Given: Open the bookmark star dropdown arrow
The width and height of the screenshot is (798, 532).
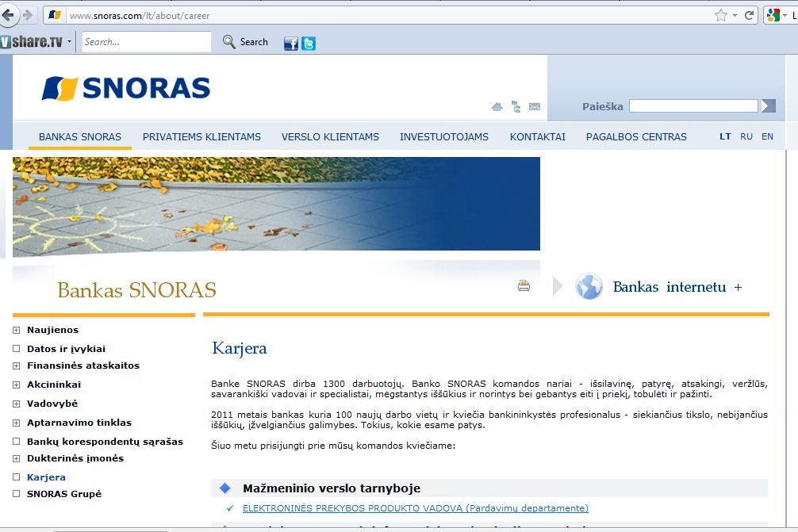Looking at the screenshot, I should click(x=735, y=16).
